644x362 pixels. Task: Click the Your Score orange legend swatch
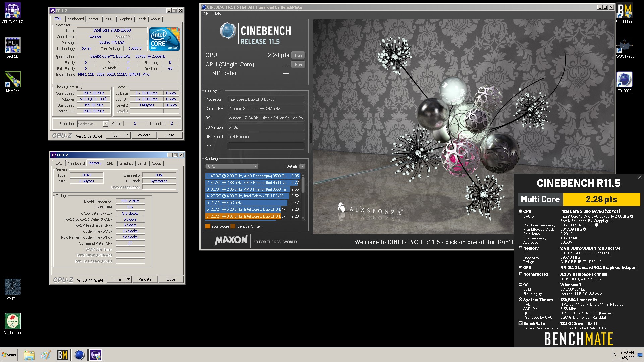pyautogui.click(x=208, y=226)
